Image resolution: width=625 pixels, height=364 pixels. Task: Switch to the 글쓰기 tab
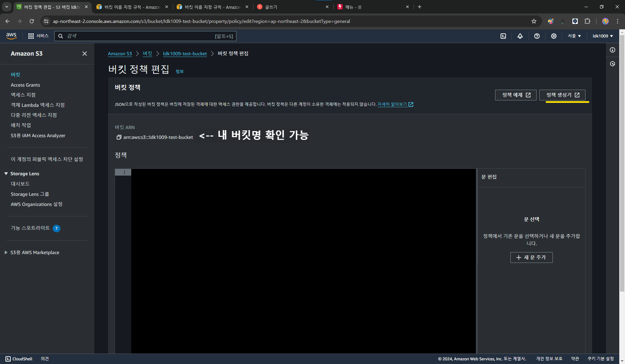click(292, 7)
